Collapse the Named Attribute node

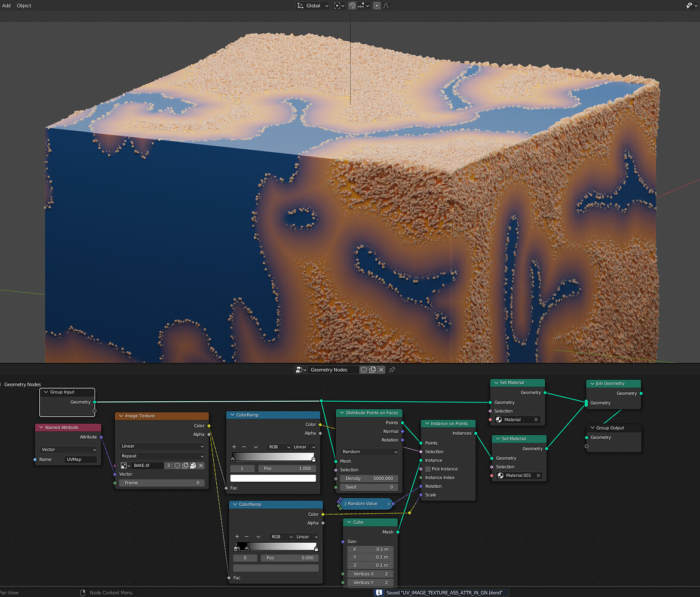click(x=41, y=427)
